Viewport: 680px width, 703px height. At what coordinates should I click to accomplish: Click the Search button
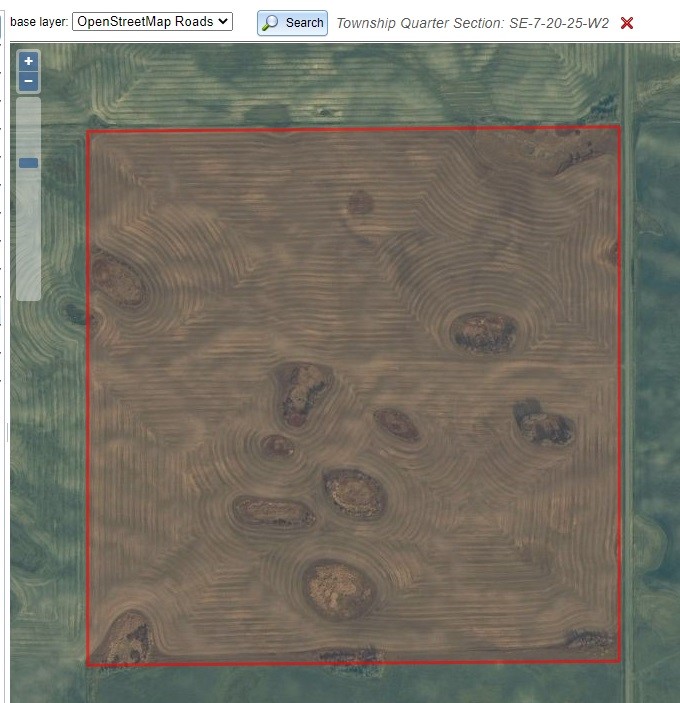pyautogui.click(x=292, y=23)
